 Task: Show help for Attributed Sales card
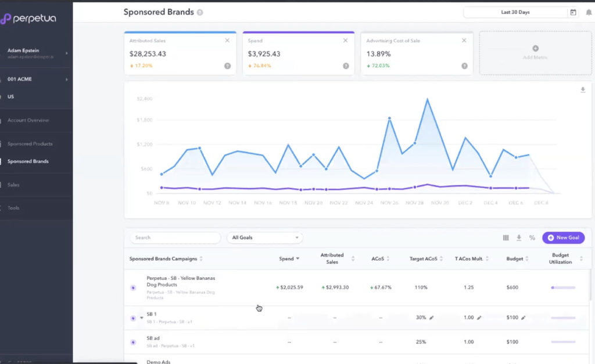(x=227, y=66)
